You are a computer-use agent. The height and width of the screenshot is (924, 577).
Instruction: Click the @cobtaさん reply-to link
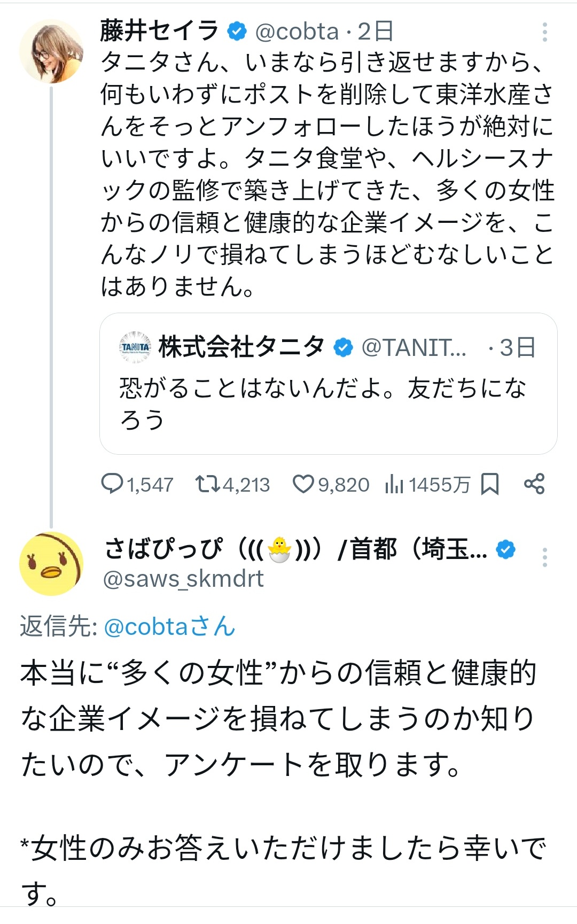coord(169,627)
